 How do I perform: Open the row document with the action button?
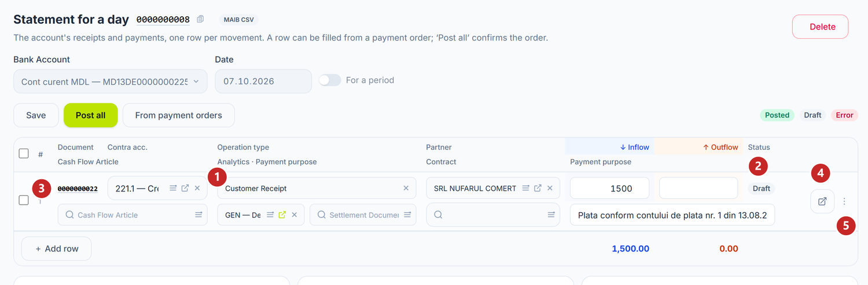(x=822, y=201)
